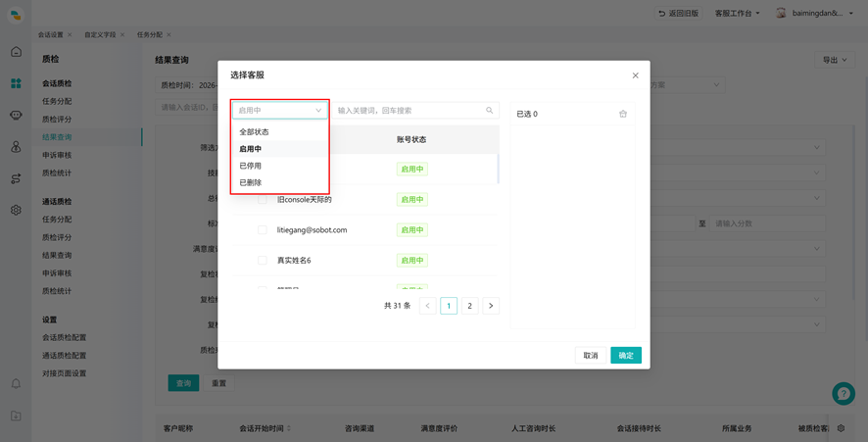The image size is (868, 442).
Task: Select 已删除 from the status list
Action: (280, 182)
